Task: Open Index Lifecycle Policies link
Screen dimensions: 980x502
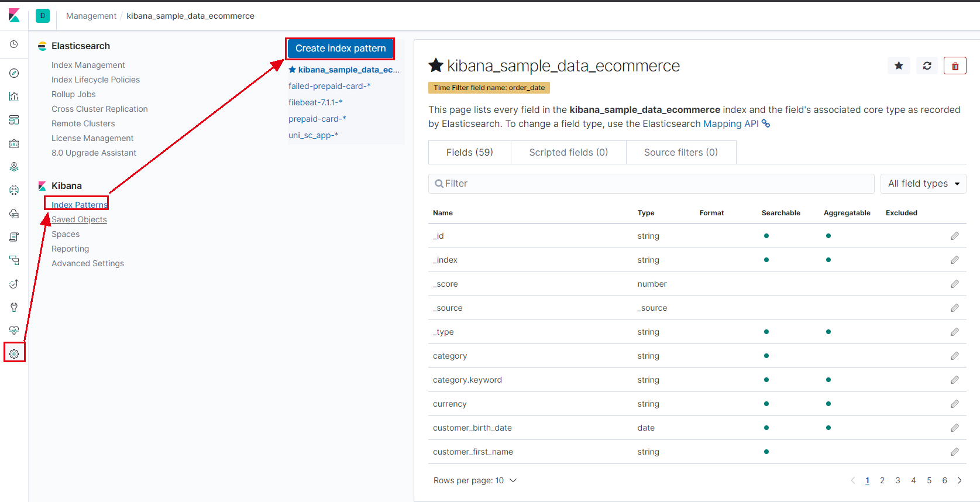Action: tap(96, 80)
